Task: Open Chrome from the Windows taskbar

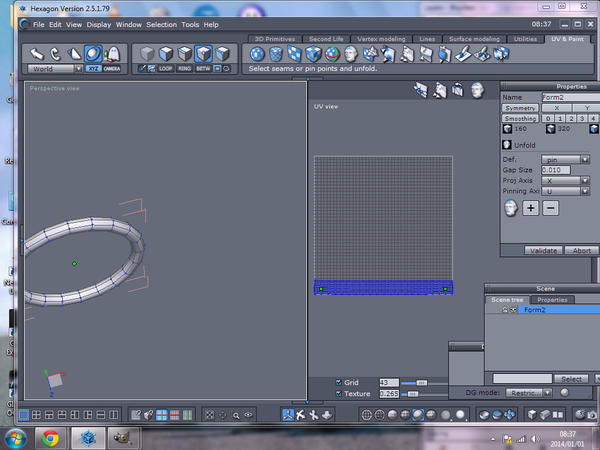Action: coord(51,438)
